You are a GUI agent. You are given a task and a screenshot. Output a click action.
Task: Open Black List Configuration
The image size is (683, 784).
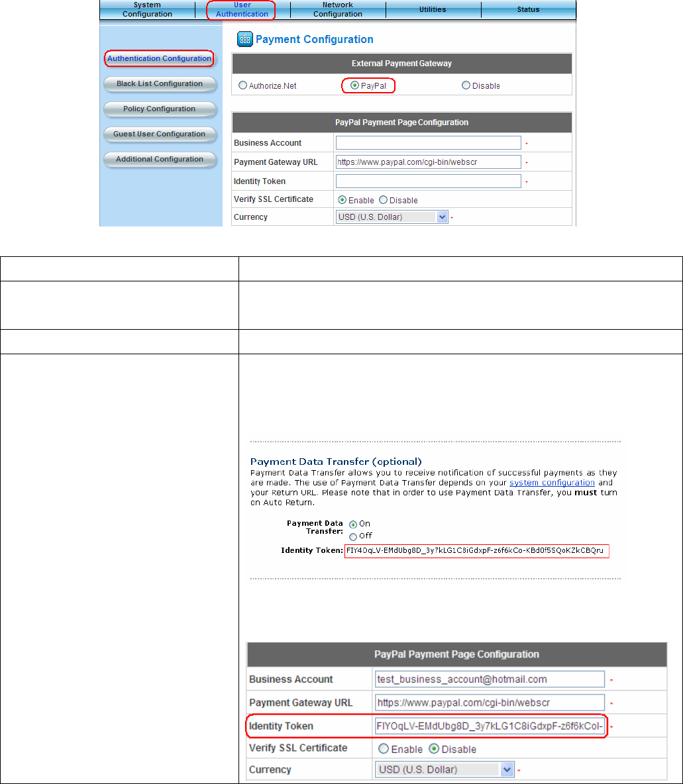click(160, 83)
